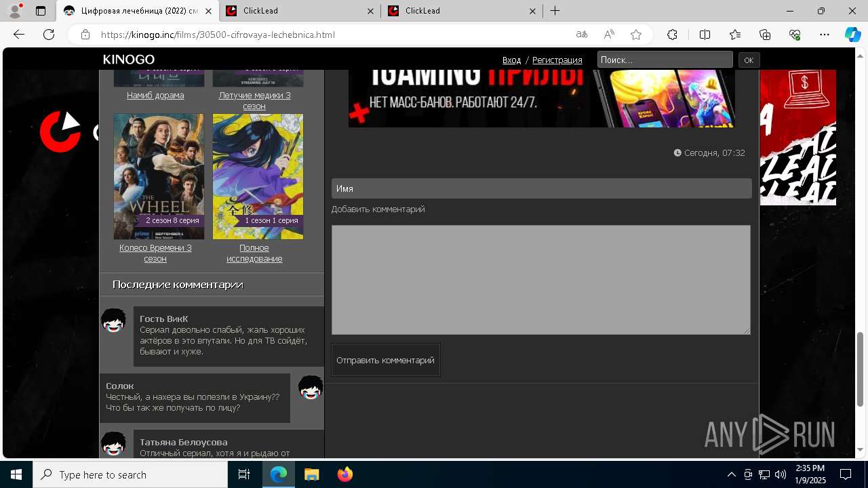Image resolution: width=868 pixels, height=488 pixels.
Task: Open volume control tray icon
Action: 781,474
